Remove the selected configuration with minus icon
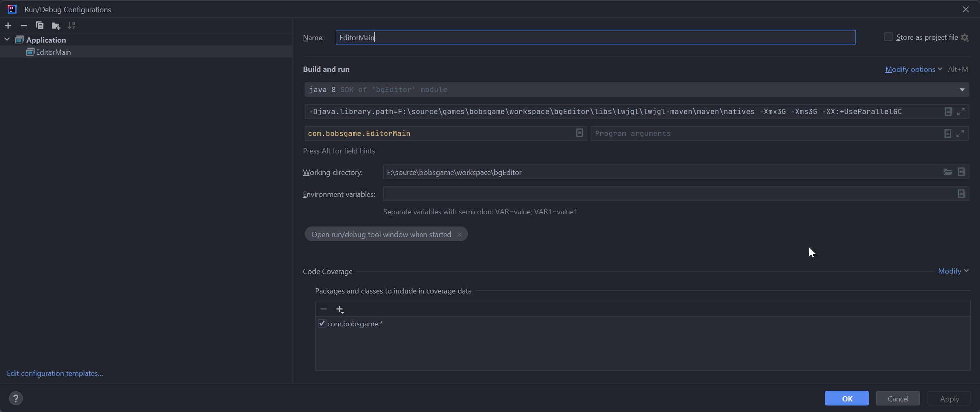The height and width of the screenshot is (412, 980). coord(24,26)
